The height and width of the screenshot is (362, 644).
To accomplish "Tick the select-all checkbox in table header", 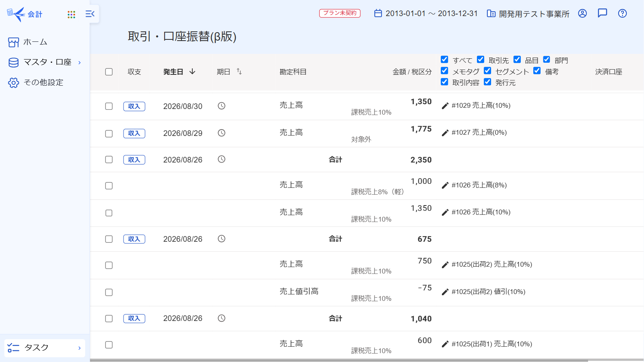I will point(109,72).
